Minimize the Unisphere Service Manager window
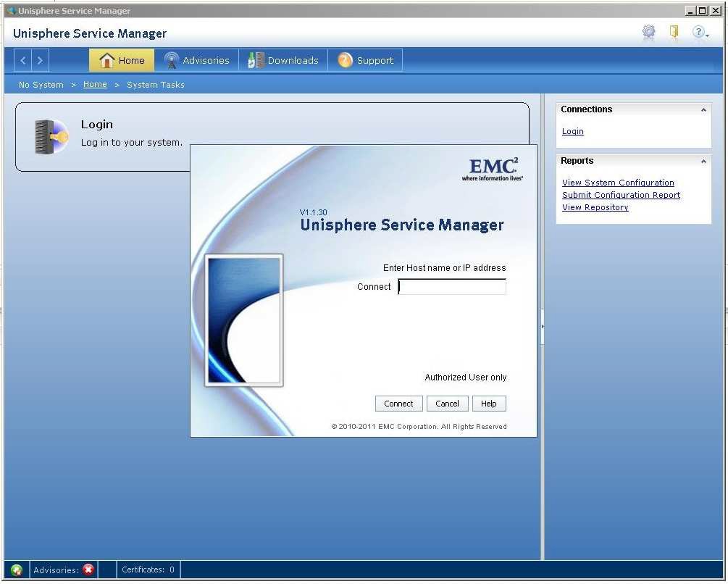The image size is (728, 584). coord(690,11)
